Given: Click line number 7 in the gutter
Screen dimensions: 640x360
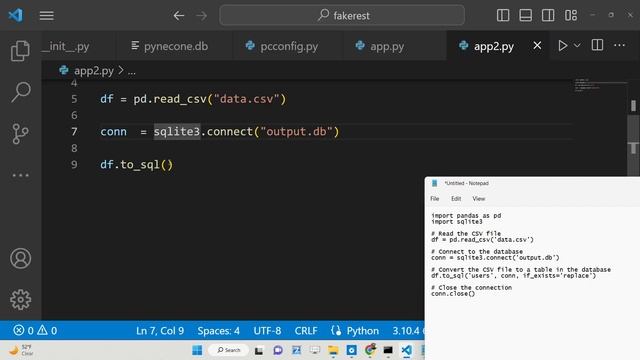Looking at the screenshot, I should click(x=74, y=132).
